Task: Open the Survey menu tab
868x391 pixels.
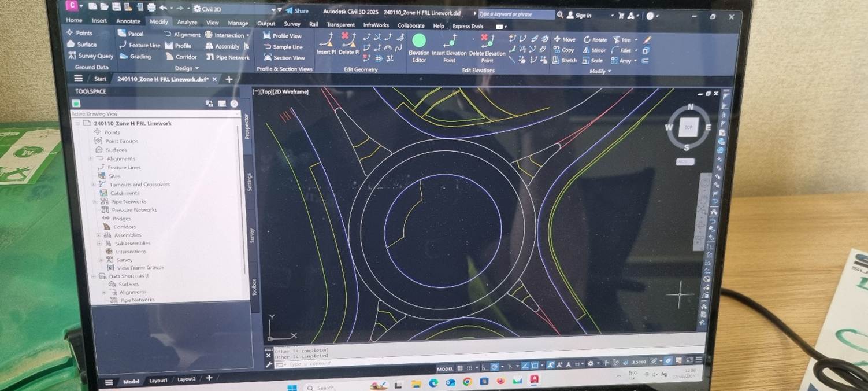Action: tap(292, 25)
